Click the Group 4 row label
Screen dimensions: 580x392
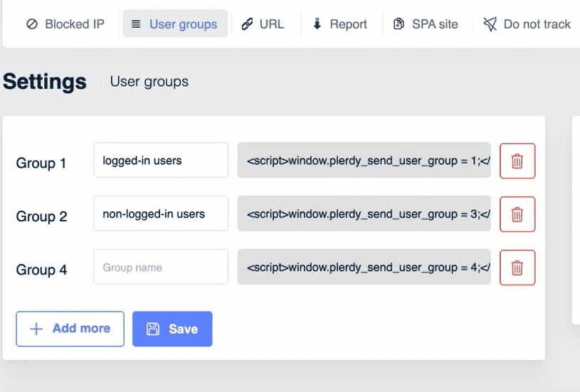42,270
